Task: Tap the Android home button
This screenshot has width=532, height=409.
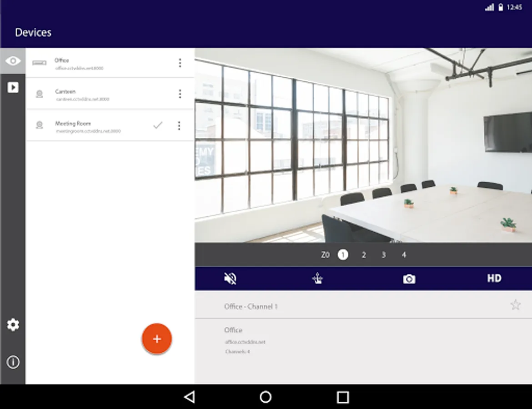Action: pyautogui.click(x=266, y=397)
